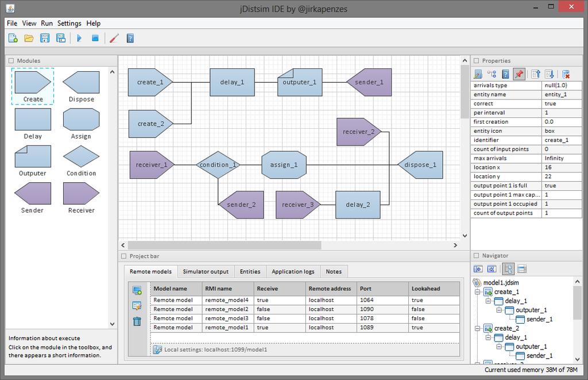Select the Remote models tab
The image size is (588, 380).
tap(151, 271)
